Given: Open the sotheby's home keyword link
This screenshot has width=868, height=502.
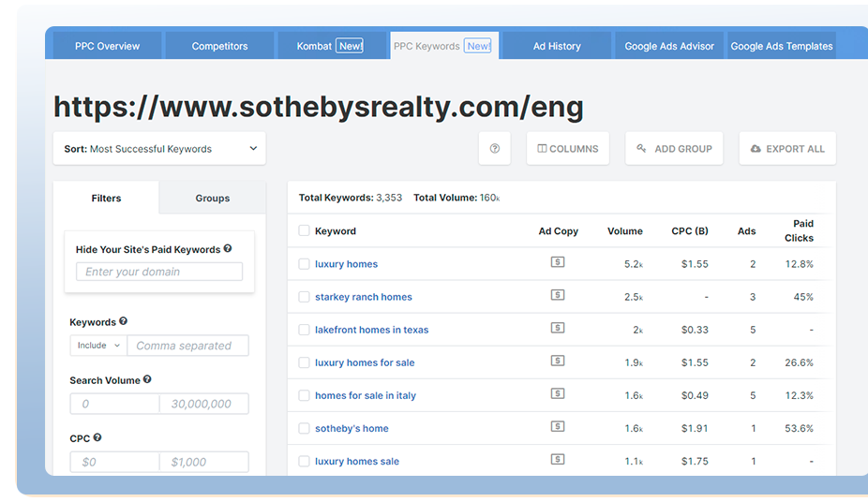Looking at the screenshot, I should [352, 428].
